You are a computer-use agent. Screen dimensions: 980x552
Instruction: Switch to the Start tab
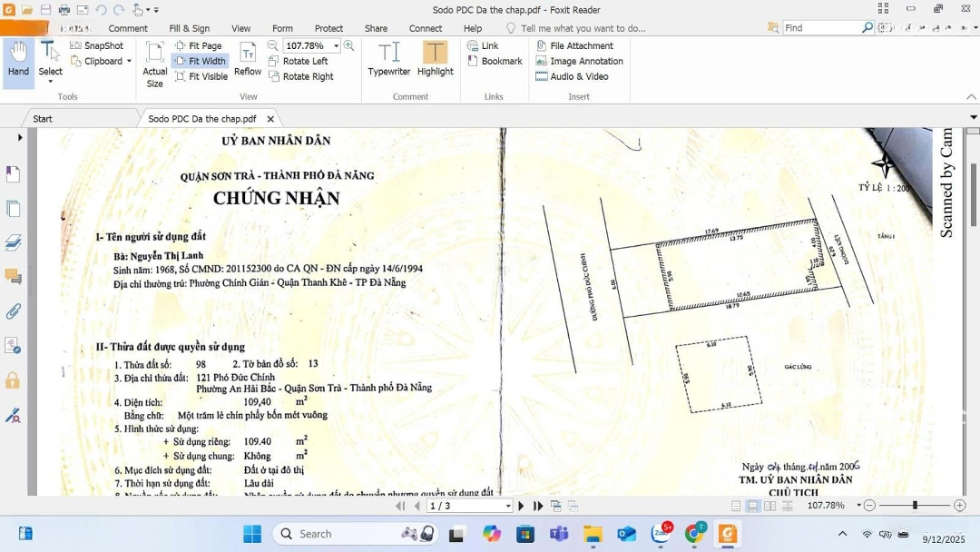click(x=43, y=119)
